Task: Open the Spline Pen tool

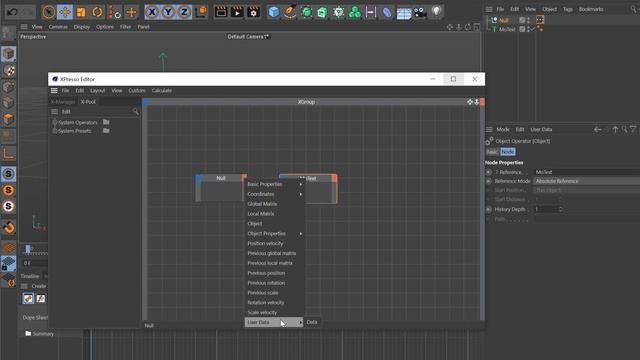Action: coord(290,12)
